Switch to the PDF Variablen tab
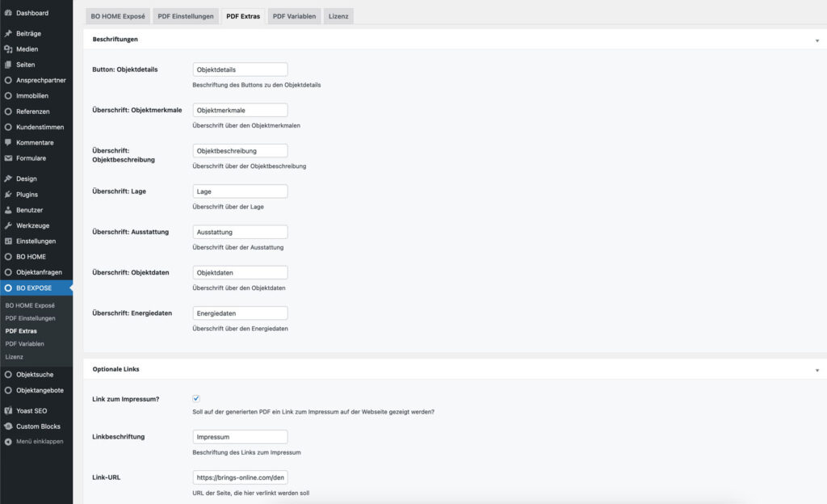 pos(294,15)
